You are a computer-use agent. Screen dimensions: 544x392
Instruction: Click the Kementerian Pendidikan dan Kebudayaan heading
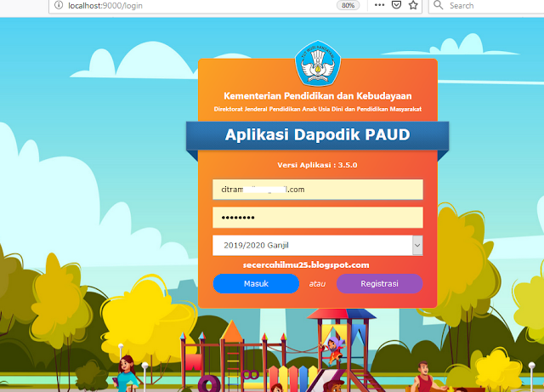tap(318, 96)
